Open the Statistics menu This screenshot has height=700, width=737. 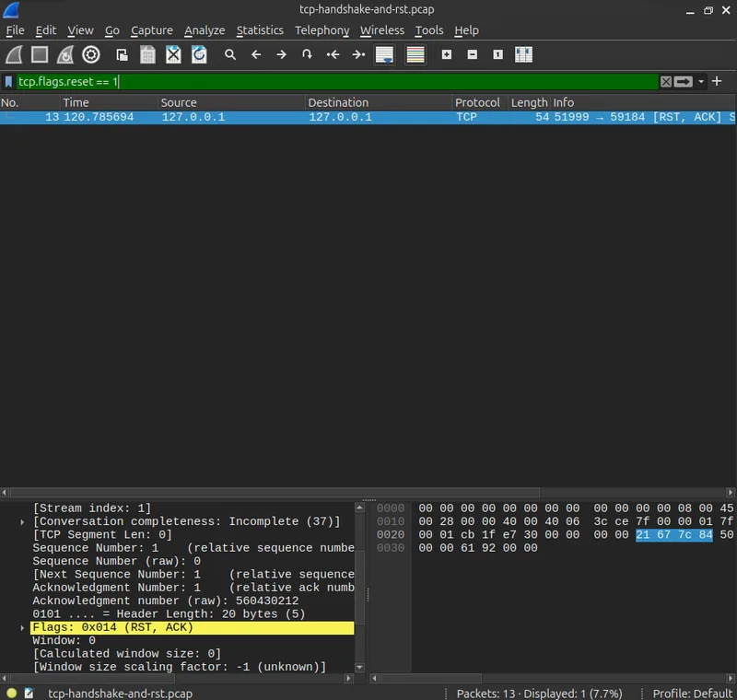(260, 30)
